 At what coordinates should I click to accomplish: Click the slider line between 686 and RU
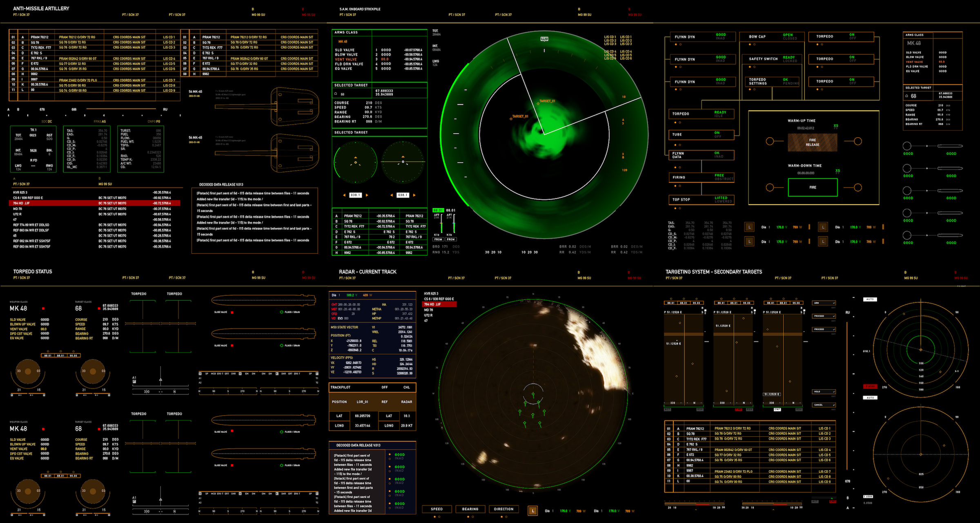(120, 109)
